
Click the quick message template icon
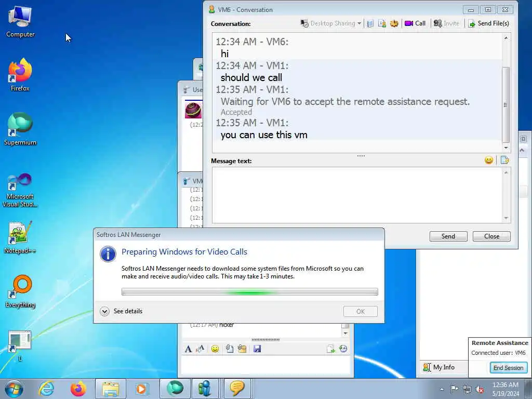(x=505, y=160)
